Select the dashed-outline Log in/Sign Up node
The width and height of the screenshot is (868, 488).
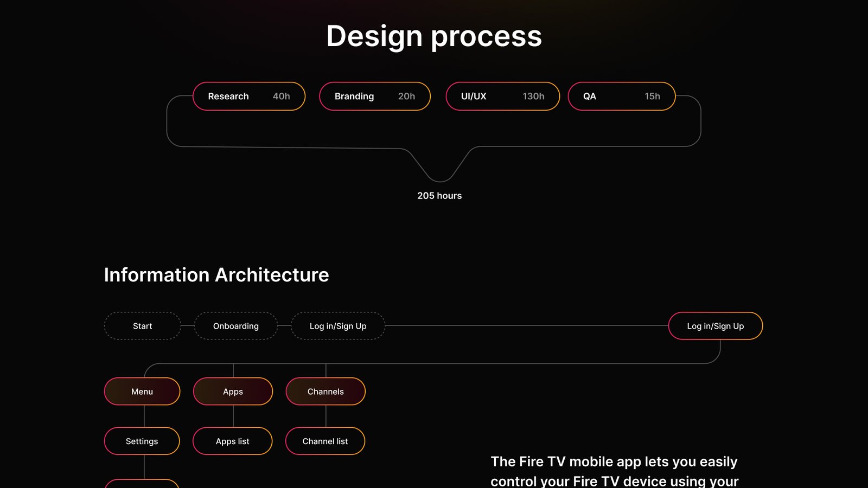338,326
